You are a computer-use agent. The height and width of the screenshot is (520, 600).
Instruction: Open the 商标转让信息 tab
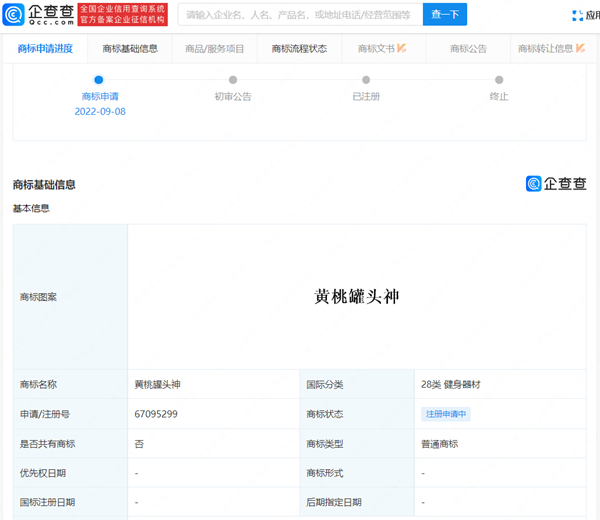(552, 49)
